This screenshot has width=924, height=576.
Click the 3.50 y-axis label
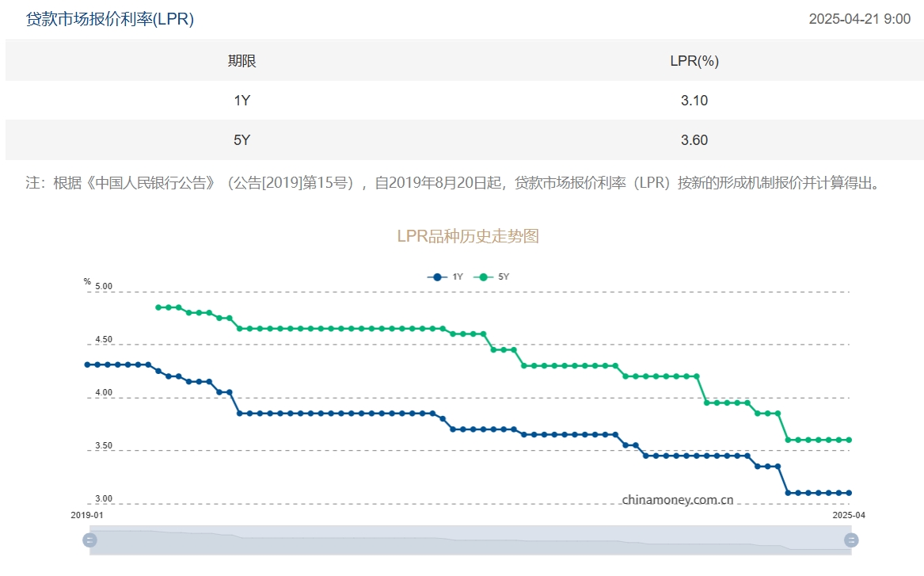[104, 446]
